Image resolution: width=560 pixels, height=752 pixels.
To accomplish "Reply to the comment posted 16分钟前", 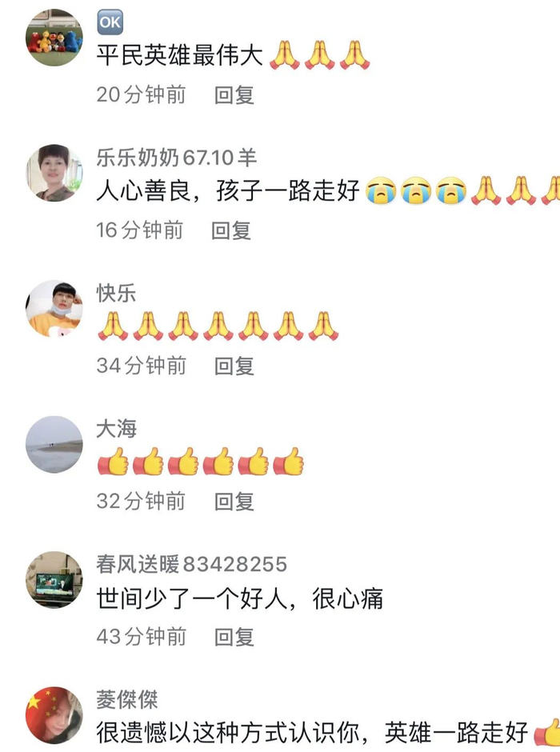I will [231, 230].
